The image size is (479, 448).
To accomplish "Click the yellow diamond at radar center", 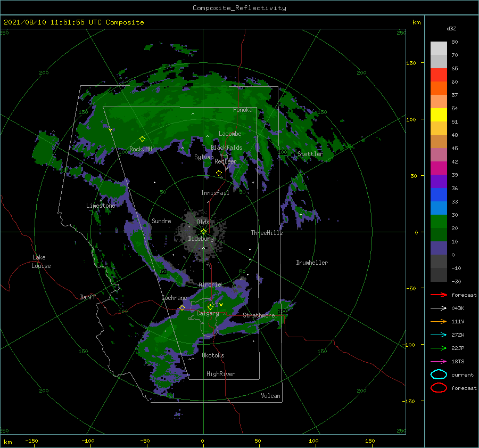I will point(203,232).
